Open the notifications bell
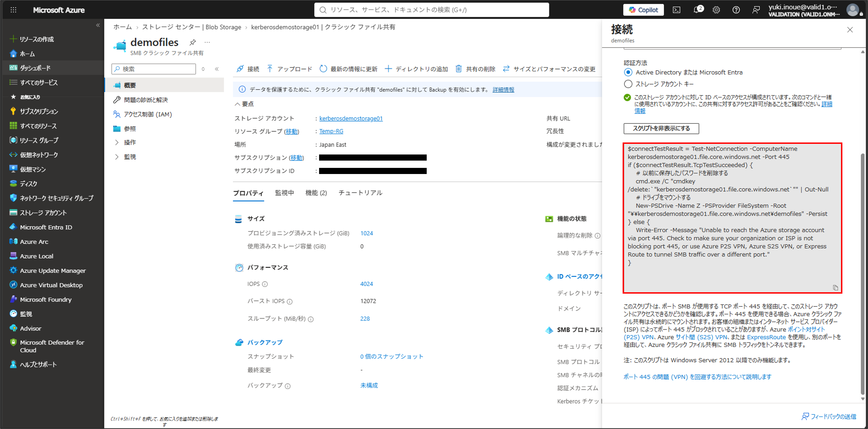 697,10
